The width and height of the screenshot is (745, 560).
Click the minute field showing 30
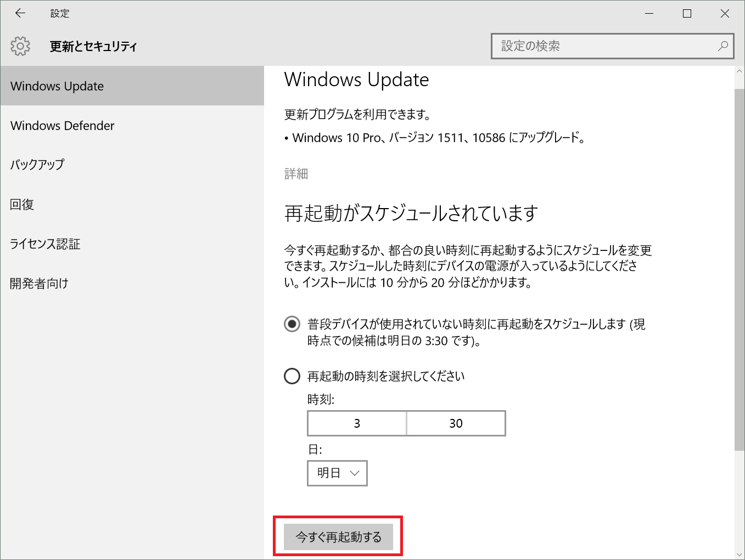click(456, 423)
